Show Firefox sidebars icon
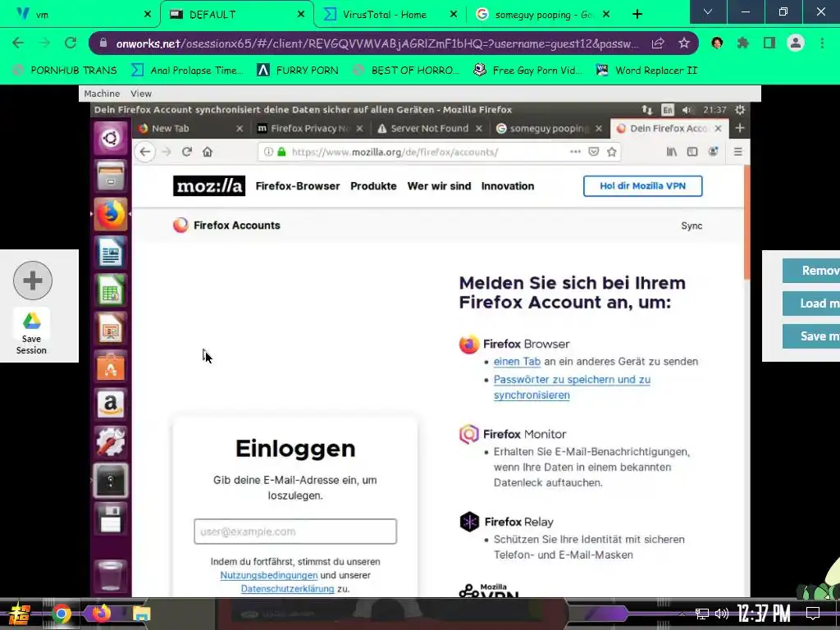 692,152
